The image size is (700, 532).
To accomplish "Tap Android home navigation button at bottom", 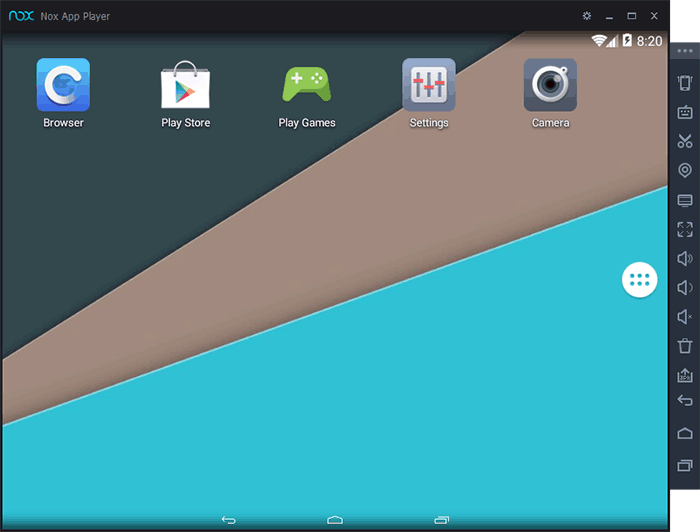I will [335, 520].
